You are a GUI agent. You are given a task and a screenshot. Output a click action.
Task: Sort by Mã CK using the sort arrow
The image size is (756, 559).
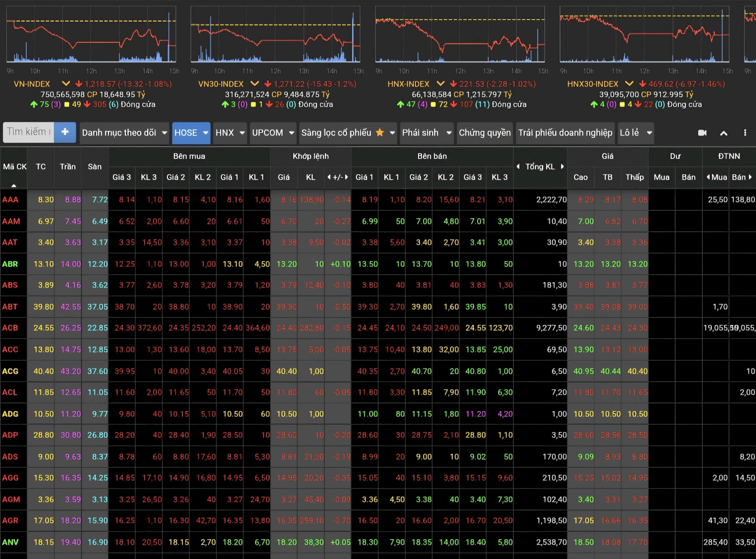point(14,185)
